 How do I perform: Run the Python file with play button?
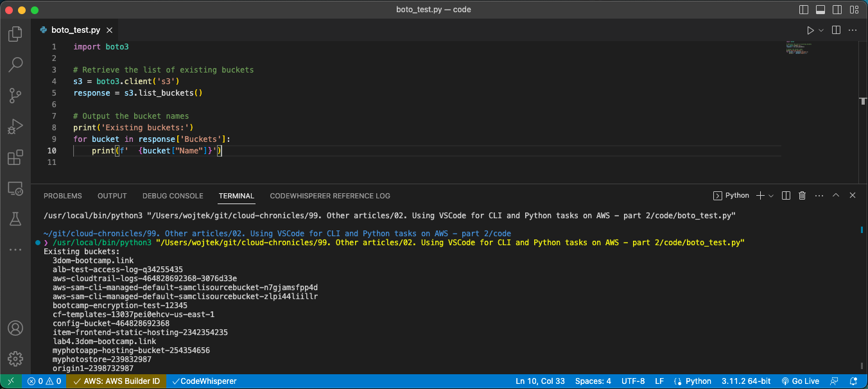tap(810, 30)
